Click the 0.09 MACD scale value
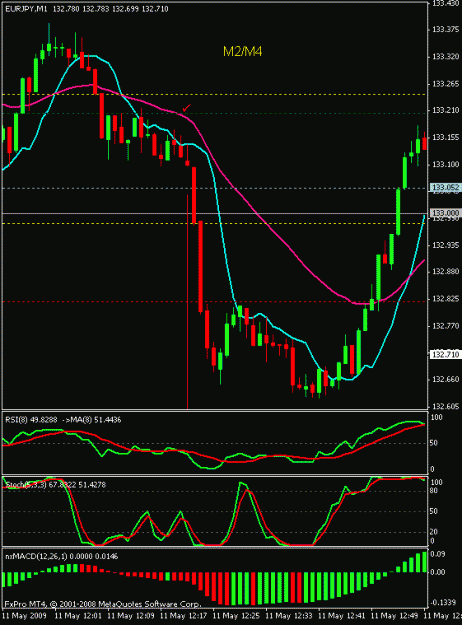The height and width of the screenshot is (625, 462). tap(438, 554)
